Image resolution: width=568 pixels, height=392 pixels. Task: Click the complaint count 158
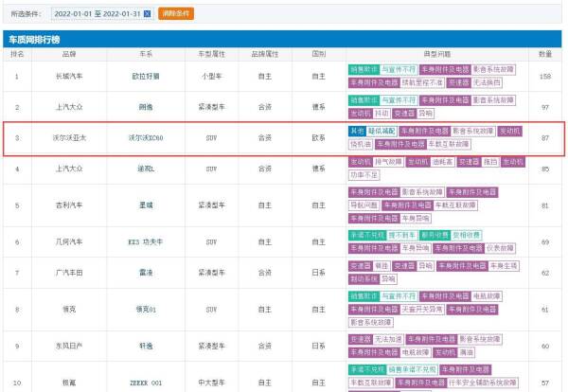pos(545,77)
